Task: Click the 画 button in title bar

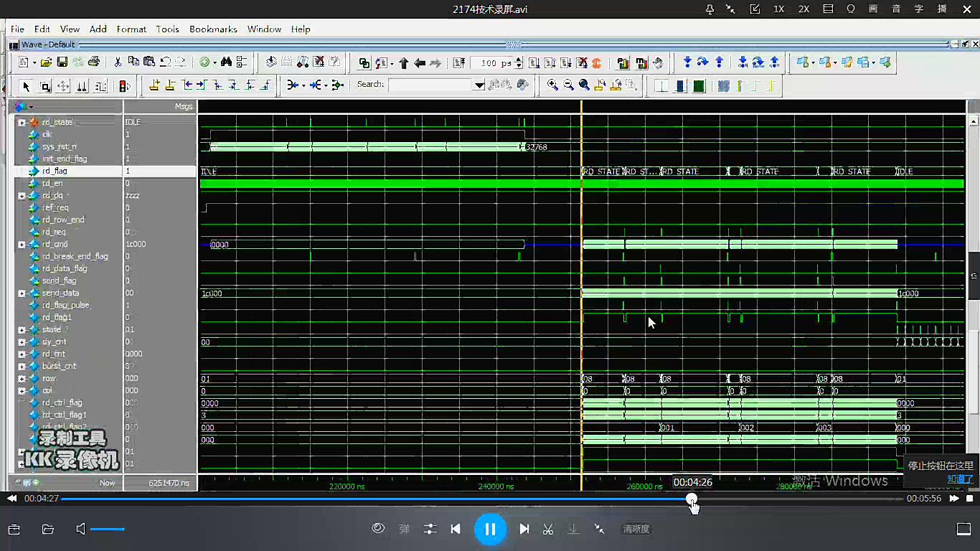Action: [x=873, y=9]
